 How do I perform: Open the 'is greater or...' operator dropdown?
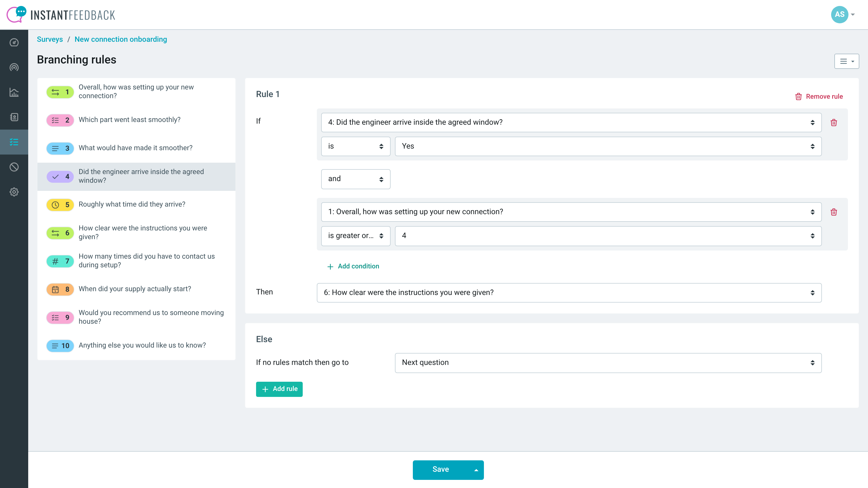coord(356,236)
